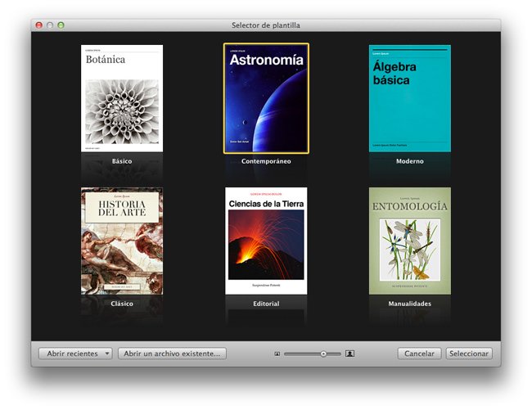Click the Manualidades template label
This screenshot has width=532, height=410.
coord(409,304)
